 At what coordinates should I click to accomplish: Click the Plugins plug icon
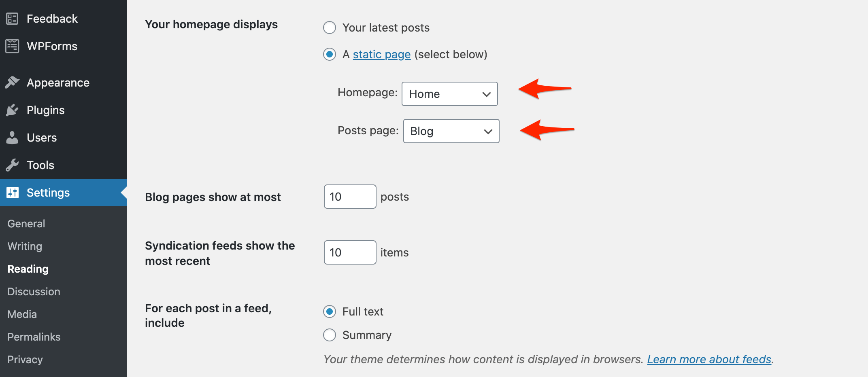pos(12,110)
